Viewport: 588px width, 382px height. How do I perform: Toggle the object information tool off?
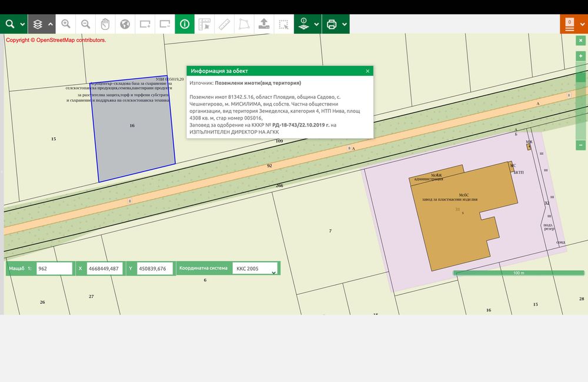click(185, 24)
